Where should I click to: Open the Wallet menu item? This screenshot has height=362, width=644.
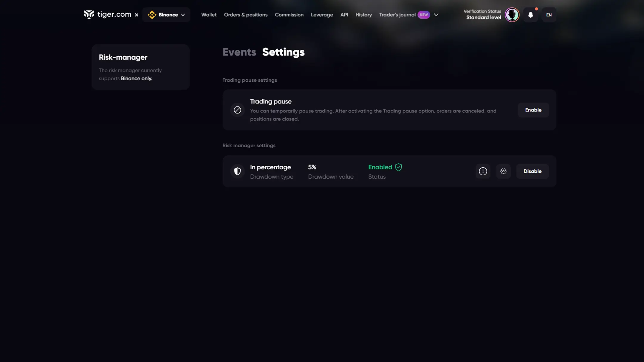point(209,15)
